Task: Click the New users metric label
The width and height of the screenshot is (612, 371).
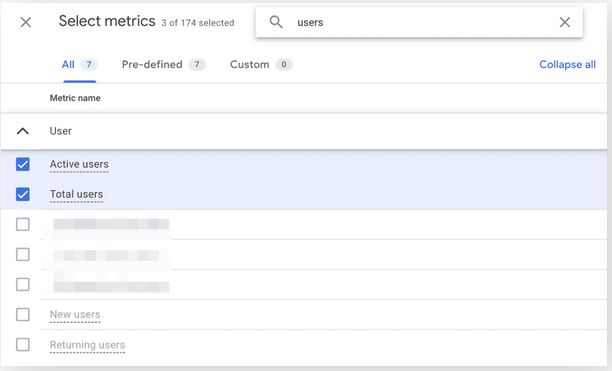Action: click(x=75, y=315)
